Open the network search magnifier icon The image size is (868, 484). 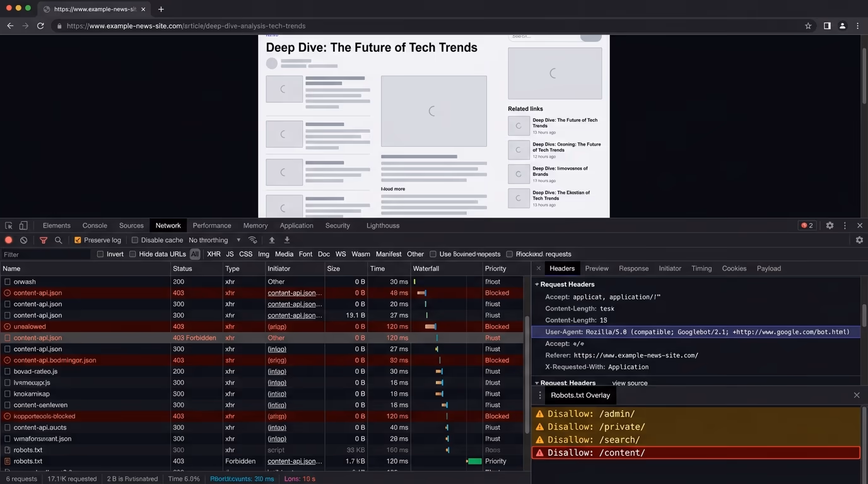[59, 240]
